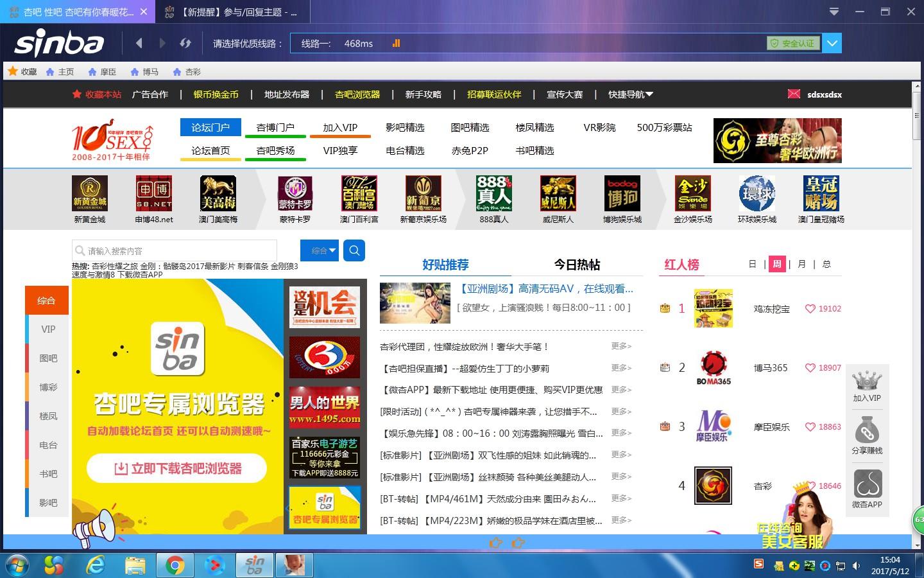Open the 综合 search category dropdown
This screenshot has width=924, height=578.
320,250
